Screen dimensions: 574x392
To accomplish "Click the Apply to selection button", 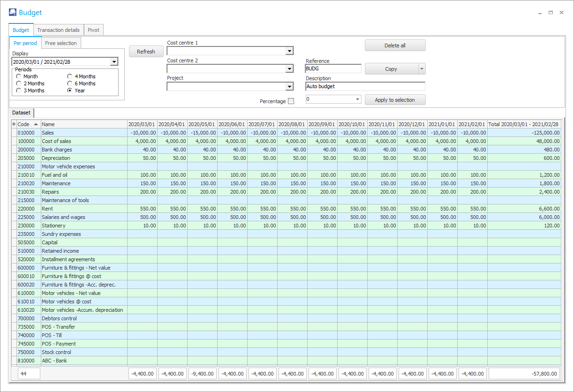I will coord(395,100).
